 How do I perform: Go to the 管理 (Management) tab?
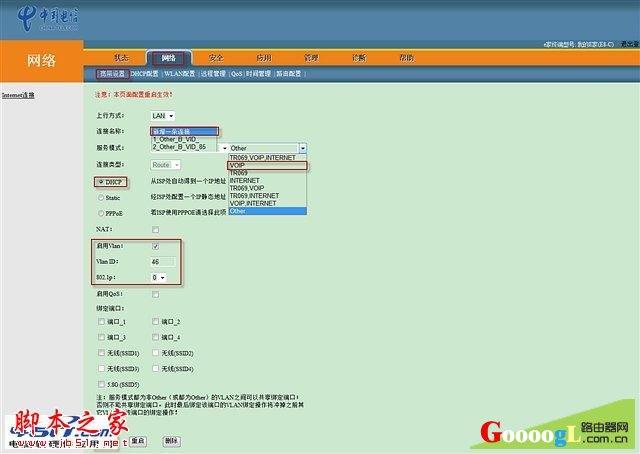point(311,58)
